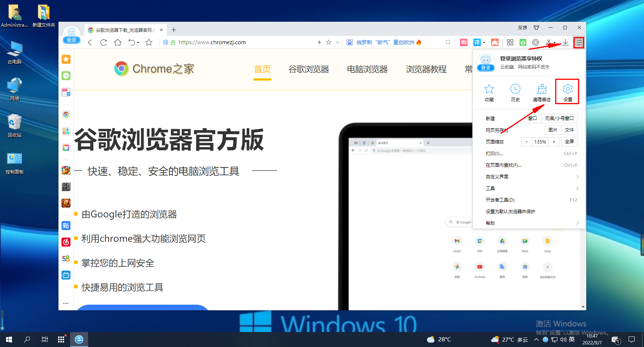Image resolution: width=644 pixels, height=347 pixels.
Task: Expand 自定义界面 submenu
Action: [530, 176]
